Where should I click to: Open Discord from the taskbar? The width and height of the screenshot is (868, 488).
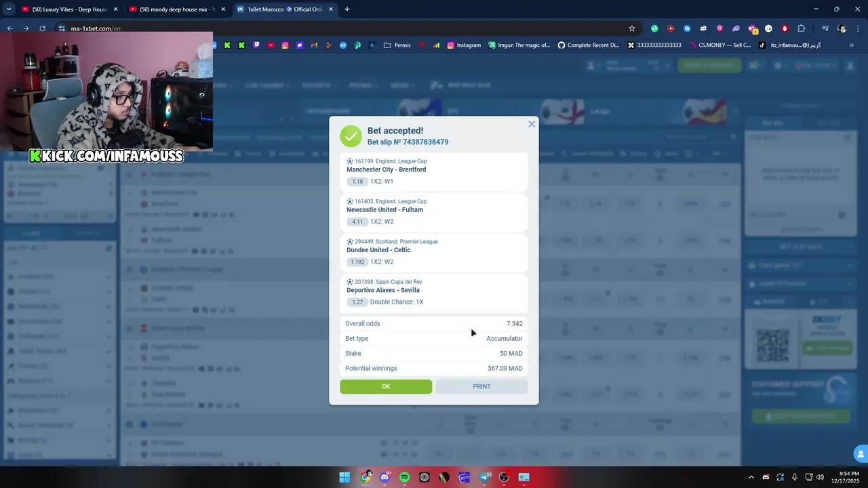(x=385, y=477)
